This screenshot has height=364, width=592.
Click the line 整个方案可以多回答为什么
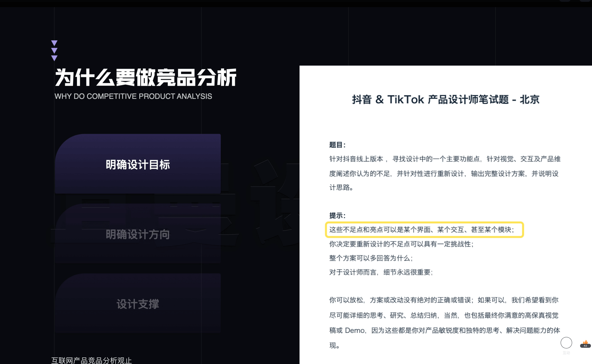point(371,258)
